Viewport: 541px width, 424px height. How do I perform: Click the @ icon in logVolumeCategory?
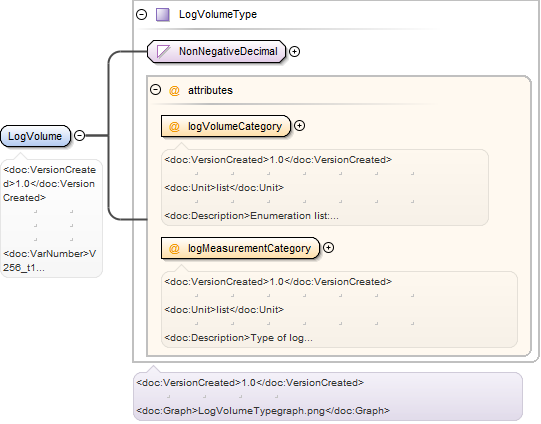(174, 127)
